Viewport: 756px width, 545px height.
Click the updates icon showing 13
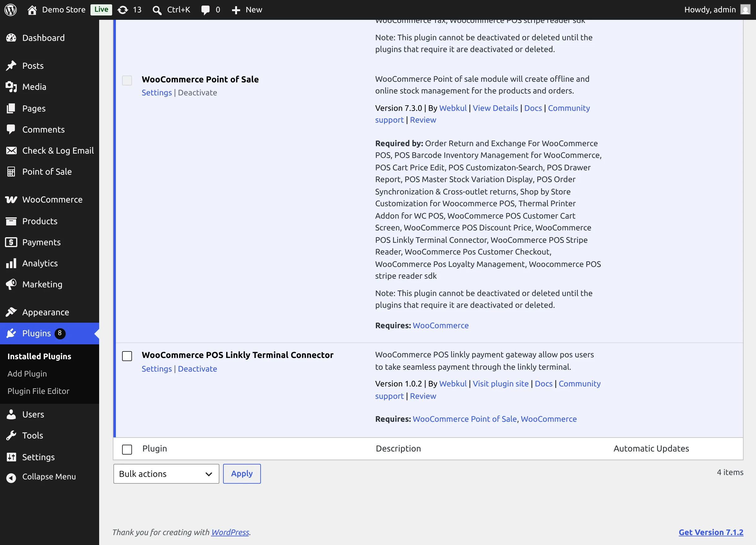click(123, 10)
